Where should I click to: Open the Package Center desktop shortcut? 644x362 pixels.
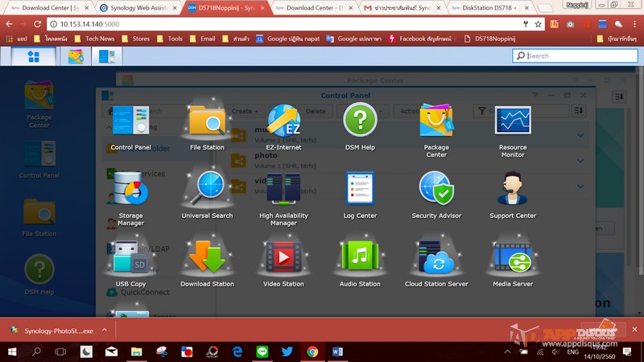click(39, 105)
